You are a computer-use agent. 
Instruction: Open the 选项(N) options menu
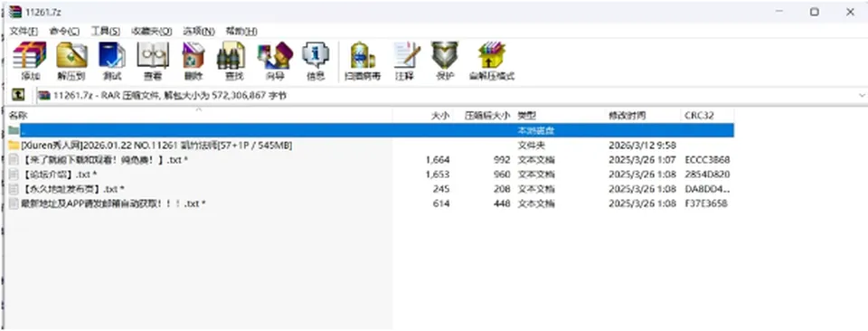[x=199, y=31]
